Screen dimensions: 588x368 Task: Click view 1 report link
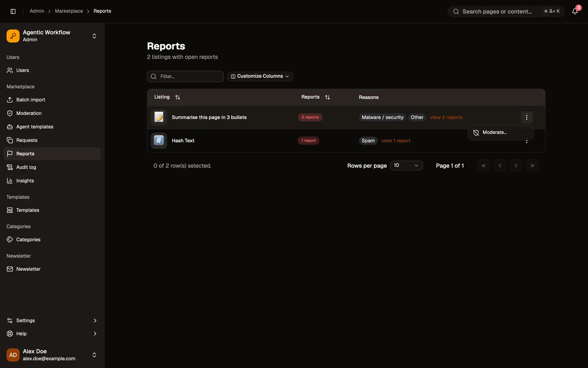[396, 141]
